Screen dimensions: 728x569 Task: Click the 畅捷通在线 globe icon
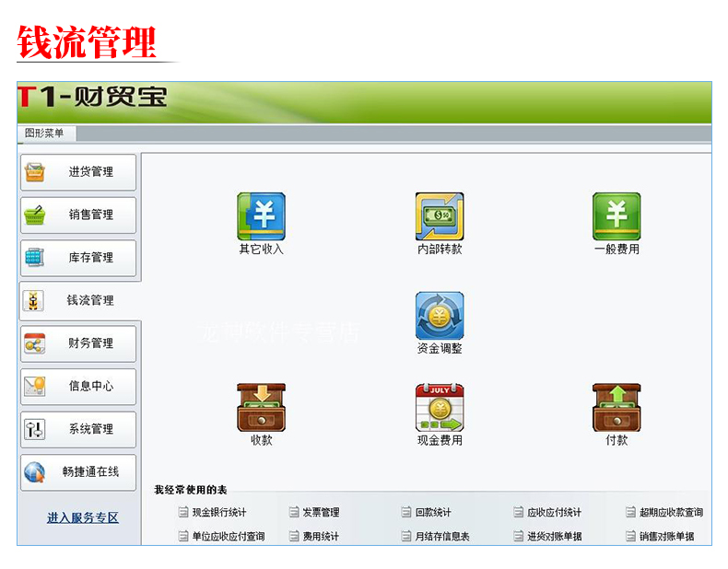[x=35, y=472]
